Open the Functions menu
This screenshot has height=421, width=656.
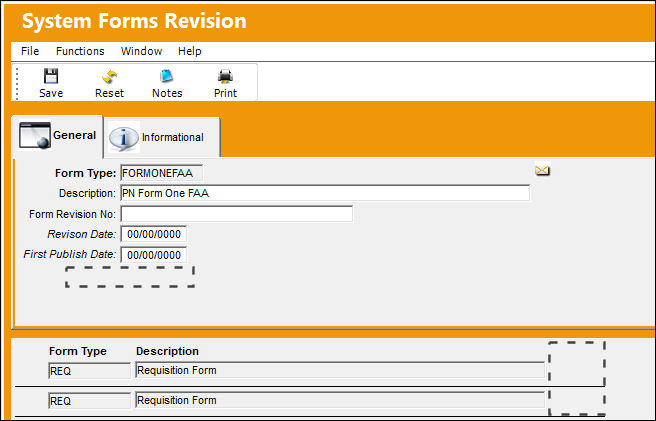(80, 51)
